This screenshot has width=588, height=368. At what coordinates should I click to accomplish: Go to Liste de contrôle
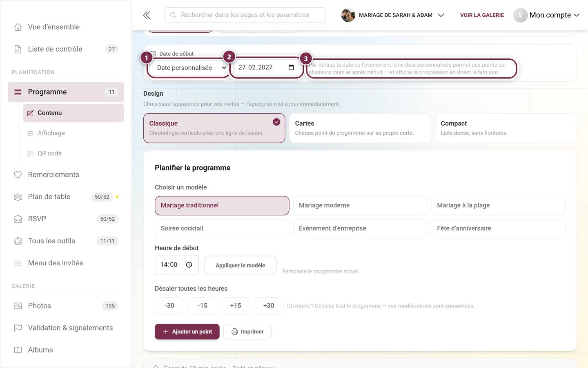click(66, 49)
